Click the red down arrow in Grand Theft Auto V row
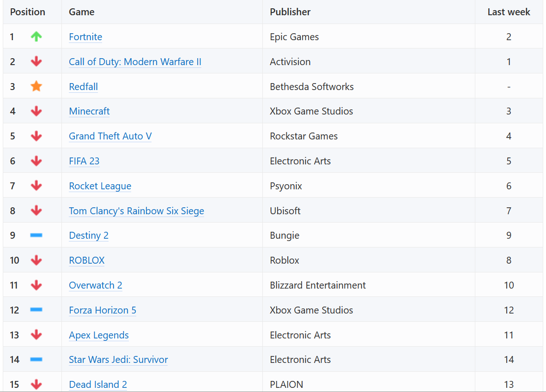This screenshot has width=546, height=392. click(36, 136)
